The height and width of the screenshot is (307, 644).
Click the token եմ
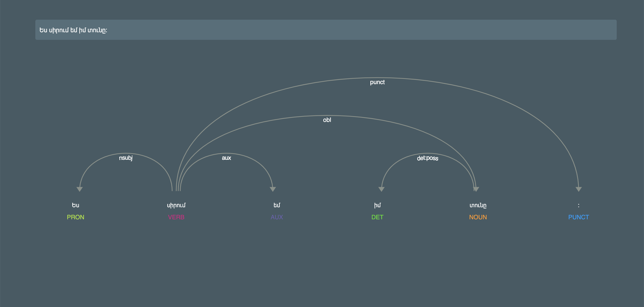click(277, 205)
